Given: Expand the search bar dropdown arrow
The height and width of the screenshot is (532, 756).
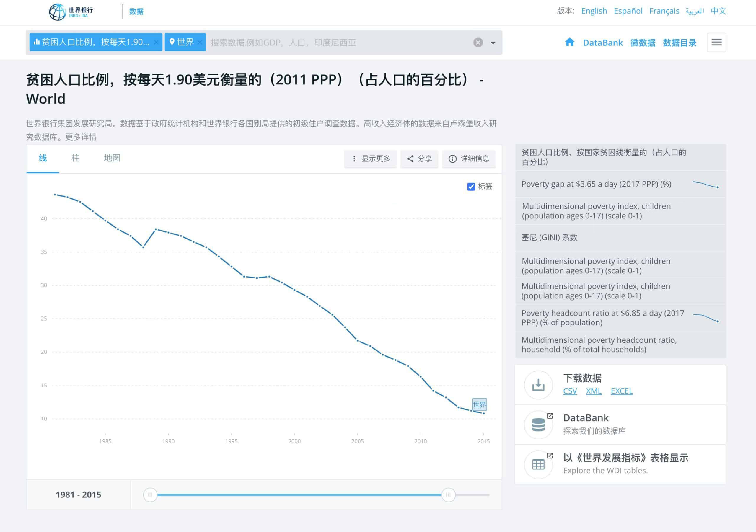Looking at the screenshot, I should tap(493, 43).
